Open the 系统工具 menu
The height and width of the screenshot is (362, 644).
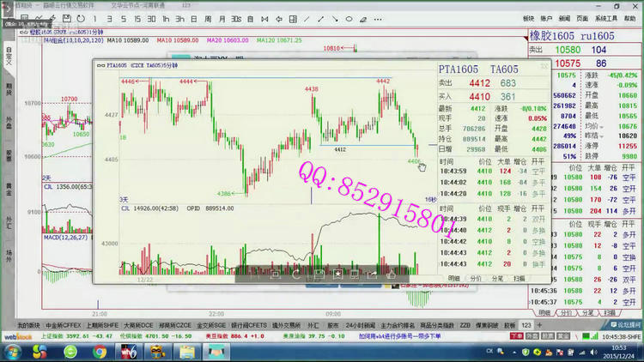click(605, 18)
